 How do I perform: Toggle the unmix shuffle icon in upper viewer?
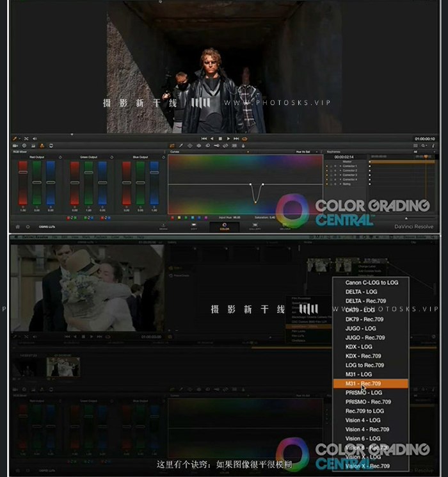tap(26, 139)
